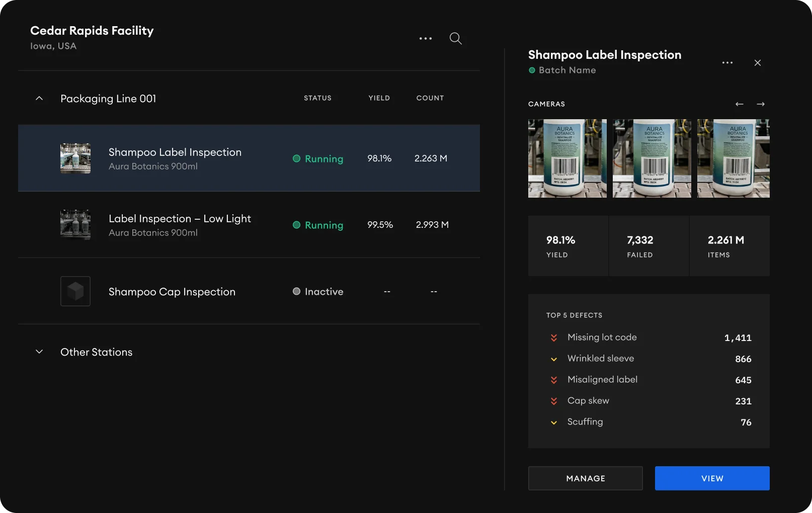Click the Shampoo Cap Inspection cube icon
Image resolution: width=812 pixels, height=513 pixels.
point(75,291)
